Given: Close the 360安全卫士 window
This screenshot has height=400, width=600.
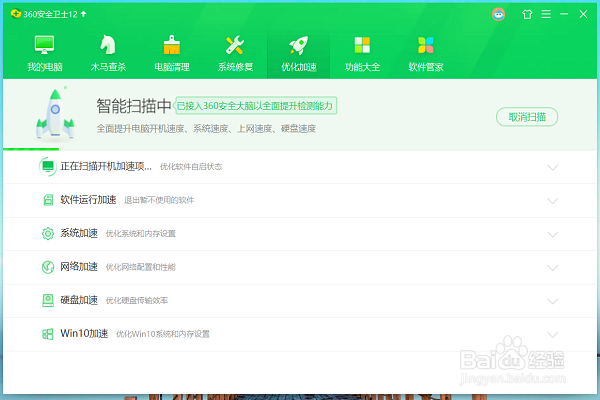Looking at the screenshot, I should [x=583, y=14].
